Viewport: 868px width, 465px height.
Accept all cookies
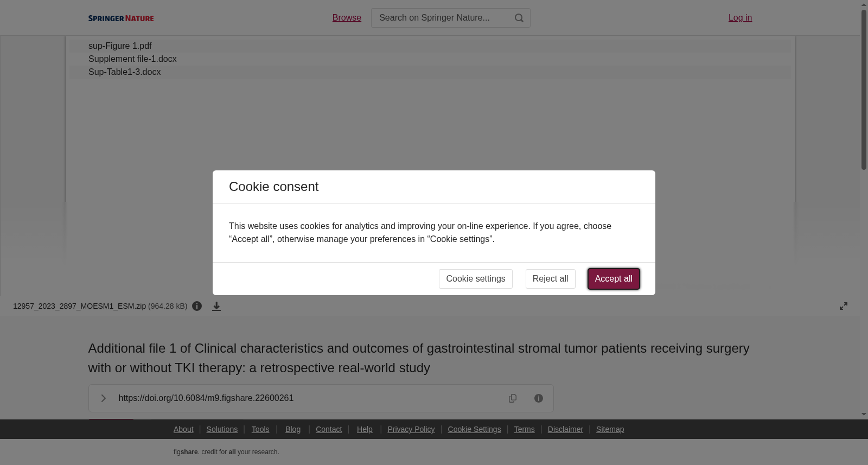[614, 279]
